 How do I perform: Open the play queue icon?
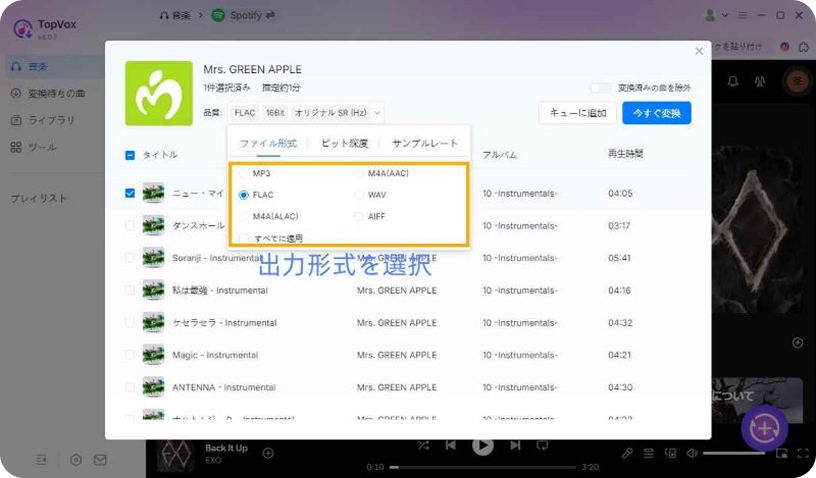click(648, 453)
